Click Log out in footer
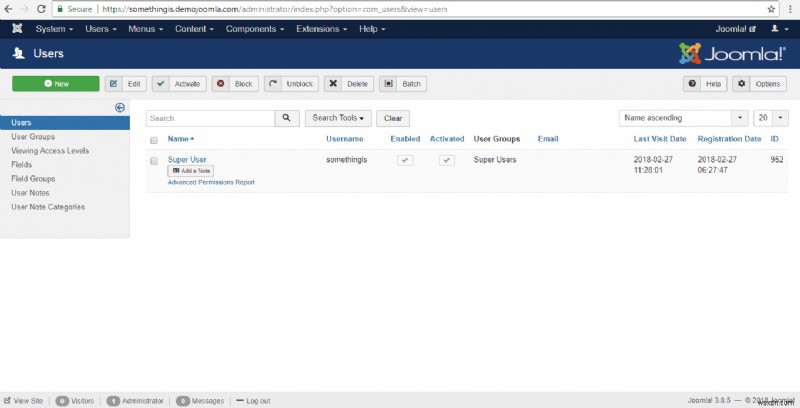Screen dimensions: 800x408 point(254,401)
